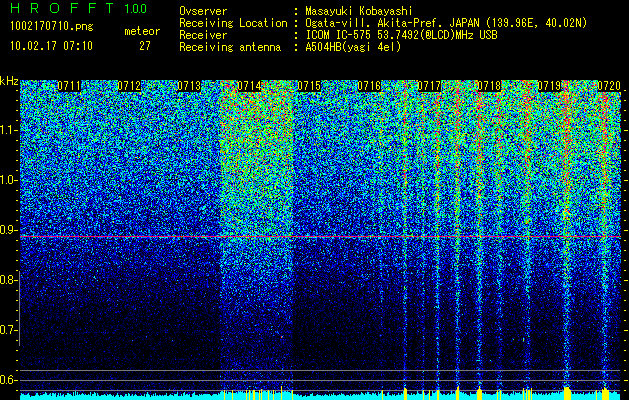Click the 0714 time marker
Screen dimensions: 629x400
[249, 86]
